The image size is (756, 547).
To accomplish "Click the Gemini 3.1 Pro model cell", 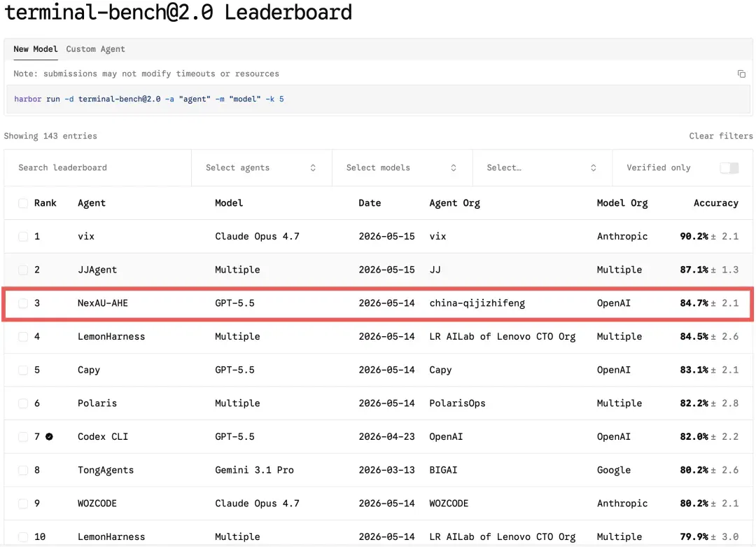I will pyautogui.click(x=254, y=470).
